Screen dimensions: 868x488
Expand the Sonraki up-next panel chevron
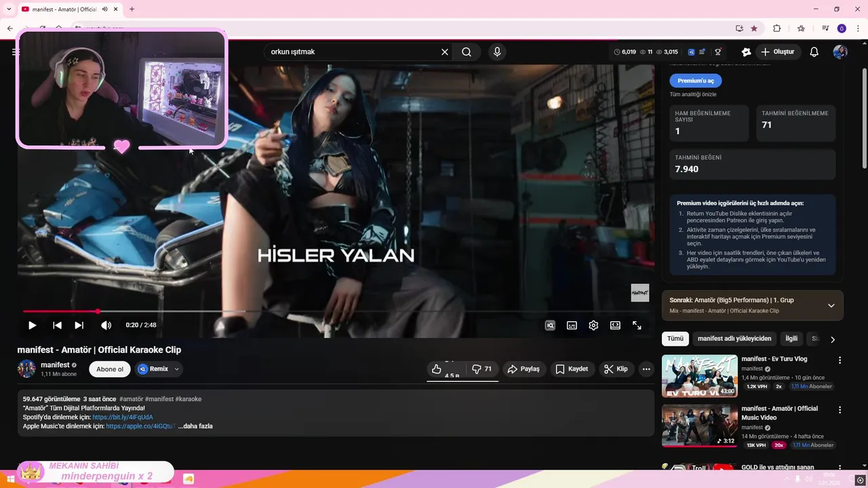pos(831,306)
